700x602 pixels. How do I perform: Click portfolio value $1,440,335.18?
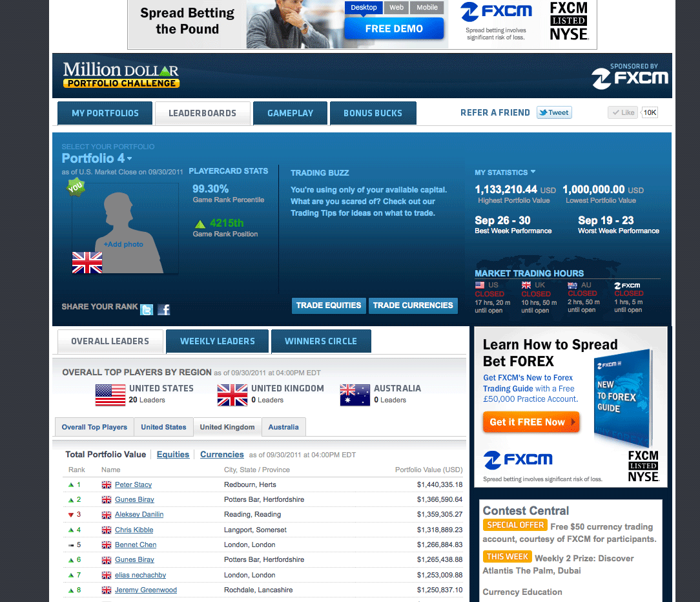(440, 485)
